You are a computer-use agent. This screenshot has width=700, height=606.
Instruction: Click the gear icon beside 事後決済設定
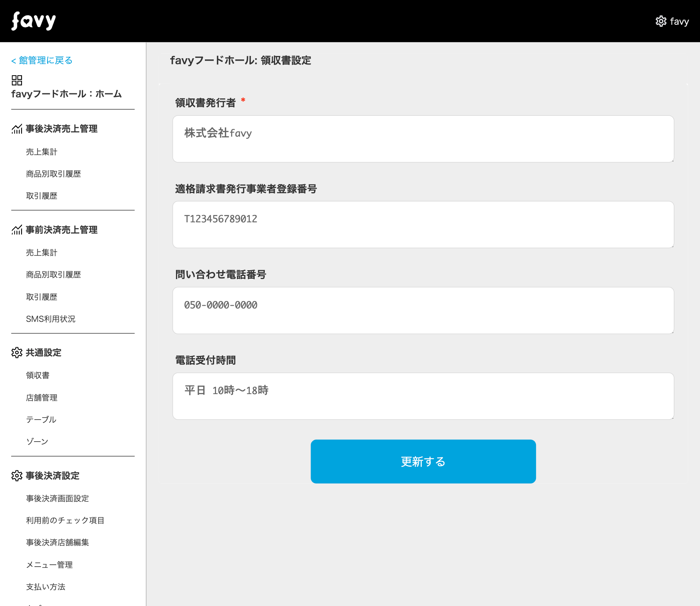(x=17, y=476)
